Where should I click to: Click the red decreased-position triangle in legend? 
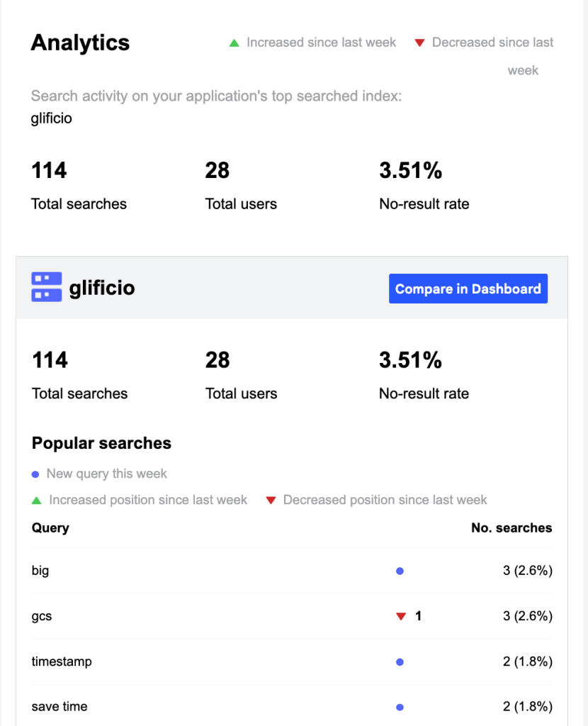271,500
